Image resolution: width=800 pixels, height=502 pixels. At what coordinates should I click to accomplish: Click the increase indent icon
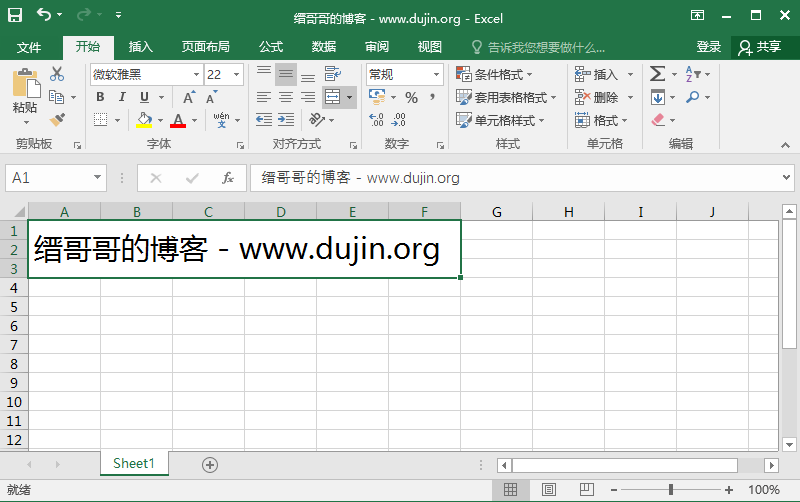(x=286, y=120)
